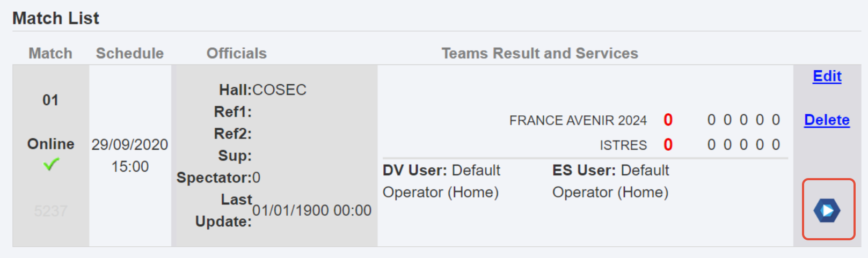Viewport: 868px width, 258px height.
Task: Click the ISTRES team name
Action: pyautogui.click(x=623, y=145)
